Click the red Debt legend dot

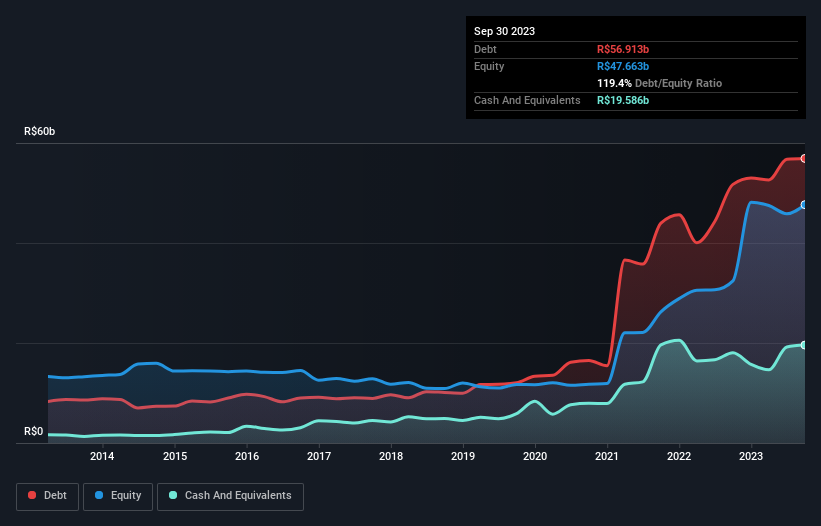coord(32,495)
